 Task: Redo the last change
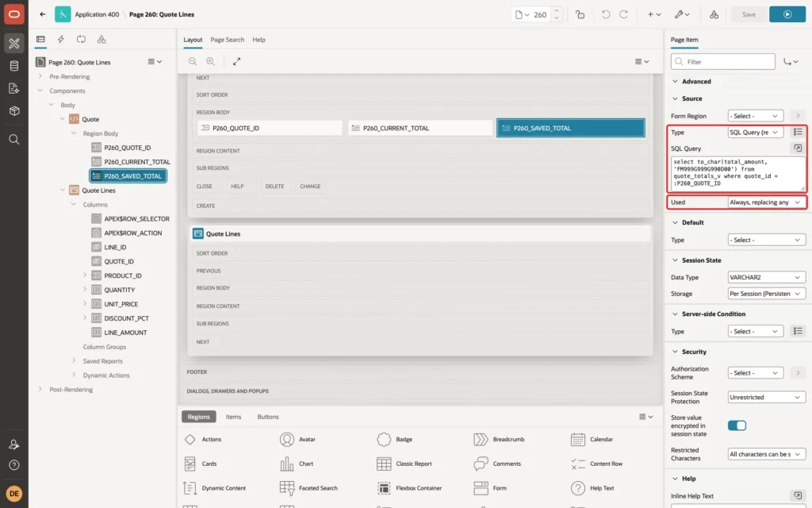pyautogui.click(x=623, y=14)
